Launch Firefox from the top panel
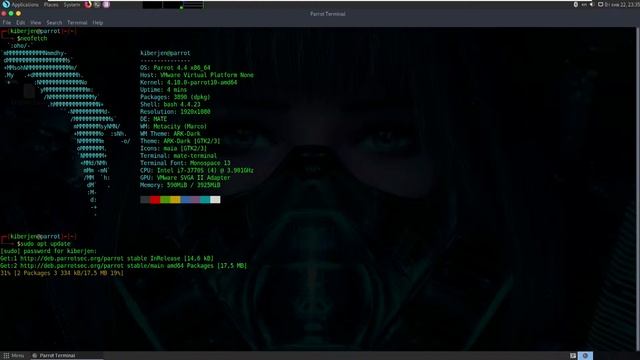The width and height of the screenshot is (640, 360). [88, 4]
